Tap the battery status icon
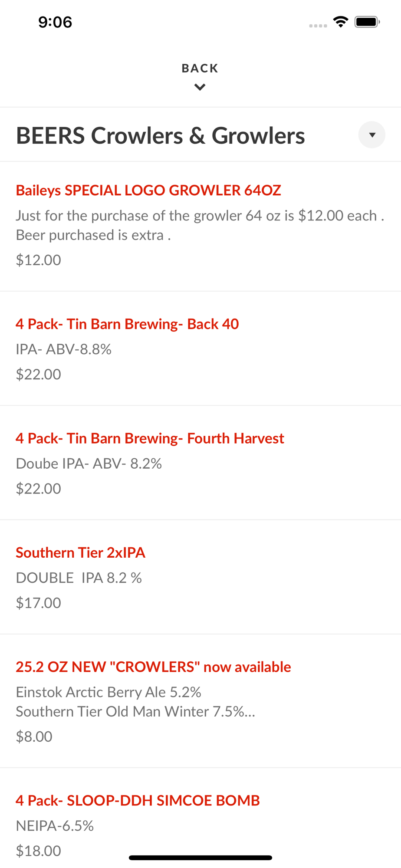 [367, 22]
